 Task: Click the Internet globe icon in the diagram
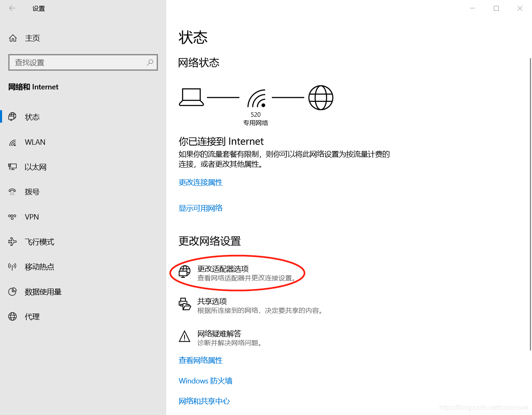320,98
